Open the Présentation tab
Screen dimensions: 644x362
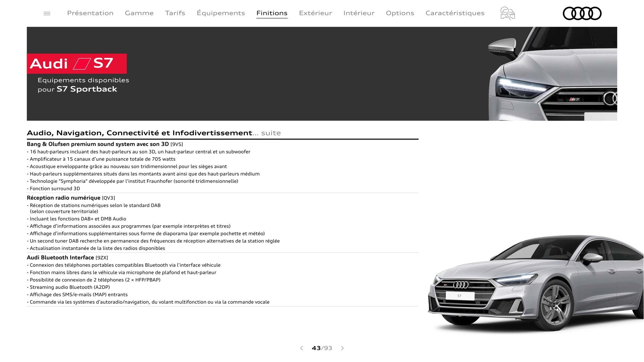click(90, 13)
